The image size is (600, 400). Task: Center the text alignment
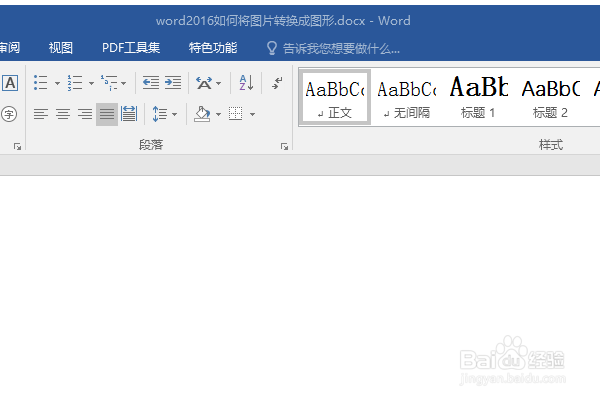[x=63, y=114]
